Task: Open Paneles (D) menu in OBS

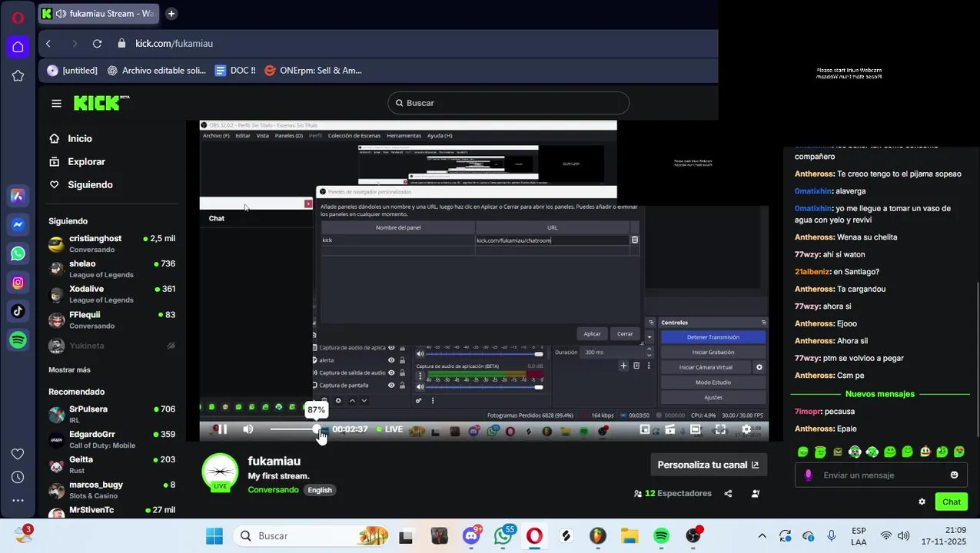Action: [x=289, y=135]
